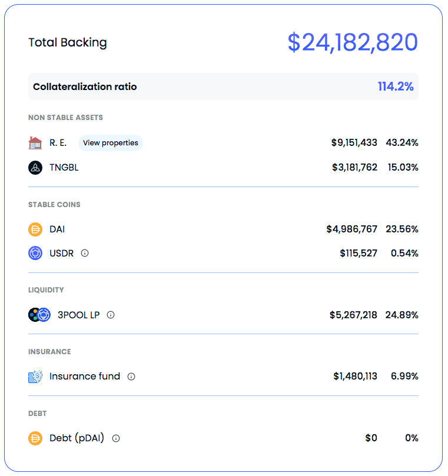This screenshot has height=476, width=448.
Task: Select the Total Backing amount $24,182,820
Action: point(352,43)
